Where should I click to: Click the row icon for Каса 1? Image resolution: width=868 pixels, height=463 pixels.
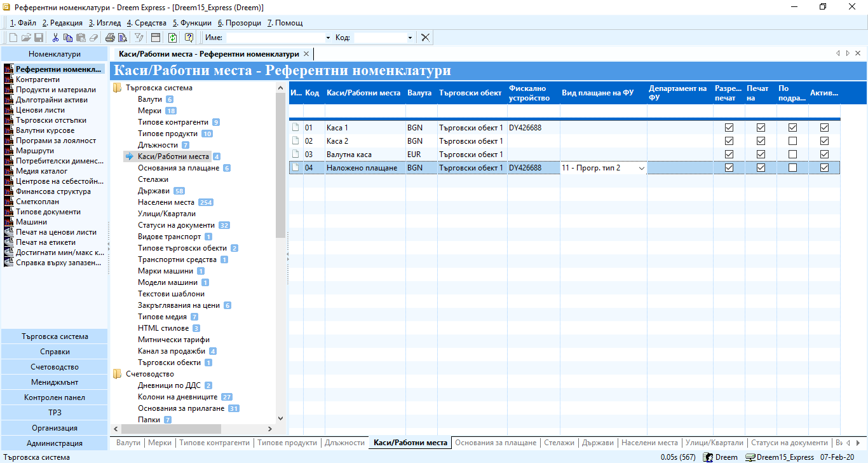(295, 128)
